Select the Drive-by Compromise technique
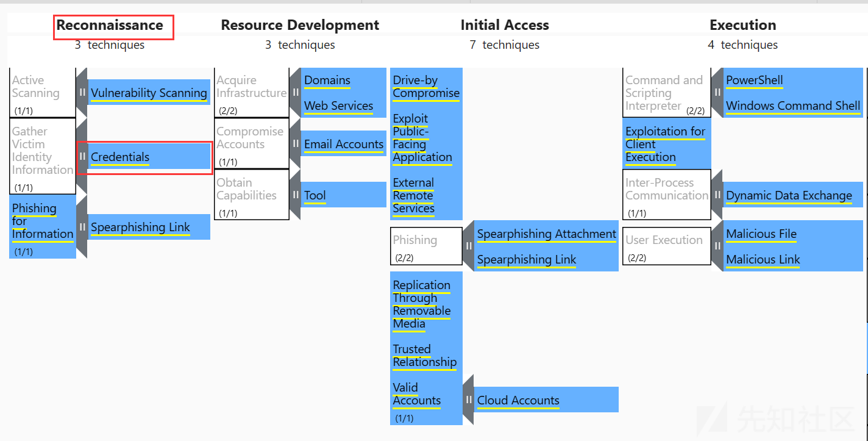Image resolution: width=868 pixels, height=441 pixels. [x=426, y=87]
